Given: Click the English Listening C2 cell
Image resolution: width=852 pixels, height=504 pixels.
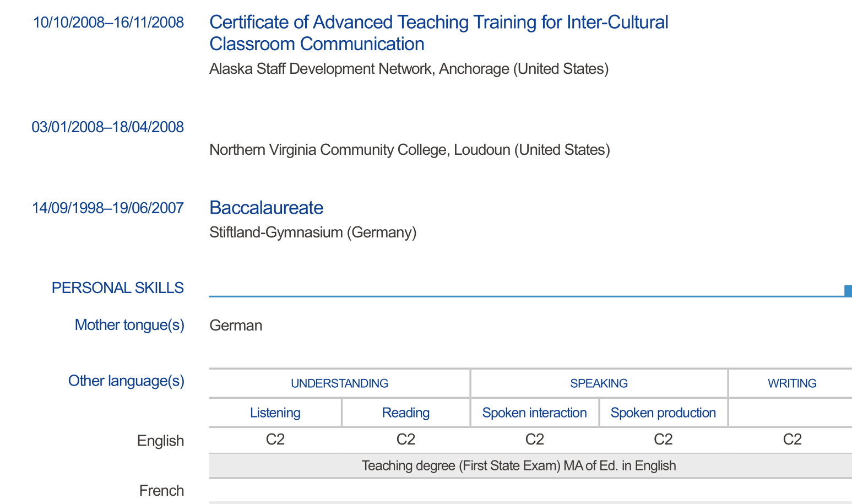Looking at the screenshot, I should [x=275, y=440].
